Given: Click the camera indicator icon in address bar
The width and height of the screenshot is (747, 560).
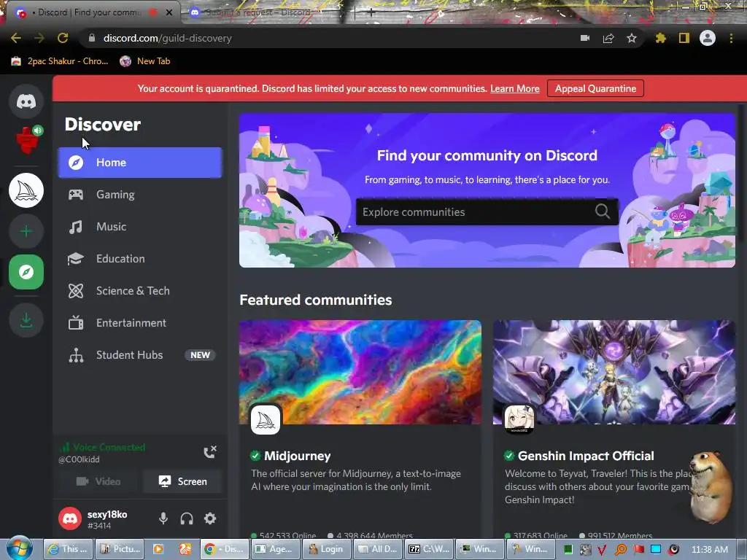Looking at the screenshot, I should (585, 38).
